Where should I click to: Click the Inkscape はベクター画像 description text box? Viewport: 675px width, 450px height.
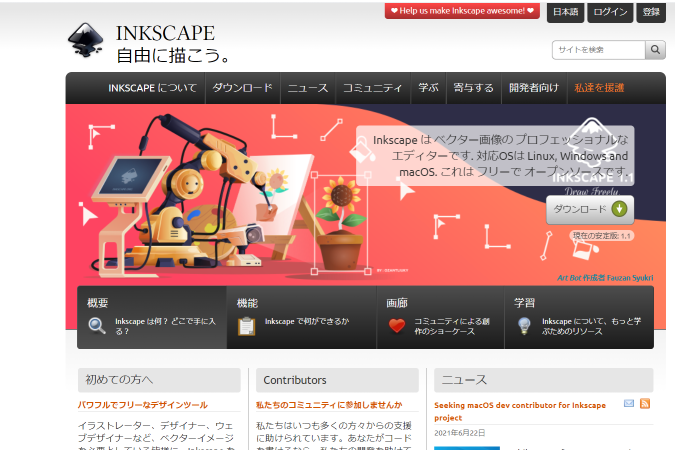[x=495, y=155]
